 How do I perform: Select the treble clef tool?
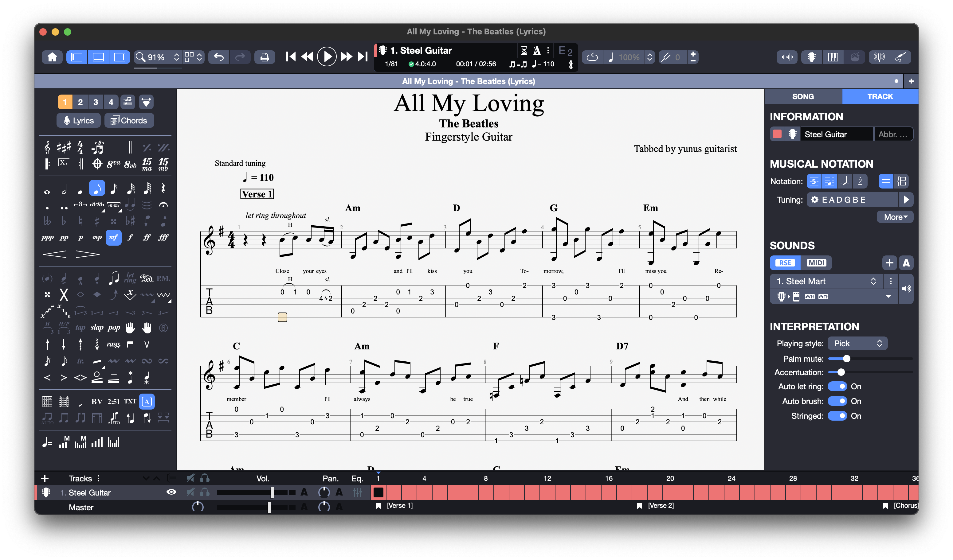click(47, 147)
